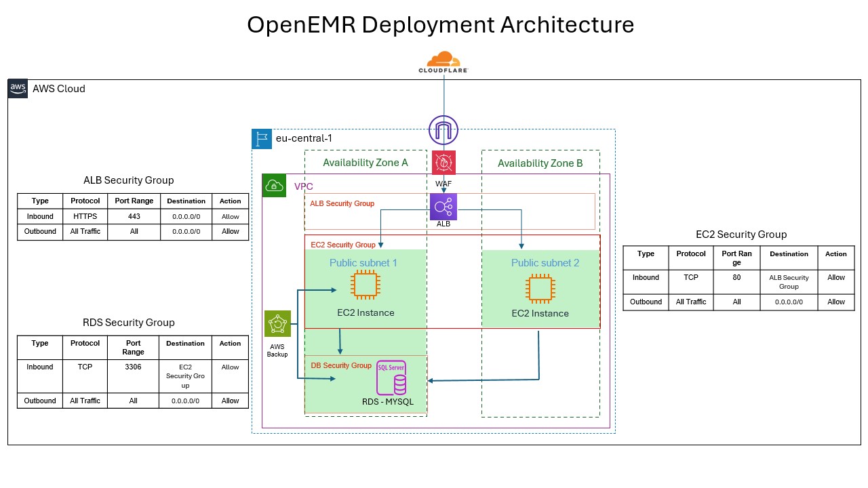Select the 3306 port cell in RDS table
Image resolution: width=868 pixels, height=488 pixels.
133,376
